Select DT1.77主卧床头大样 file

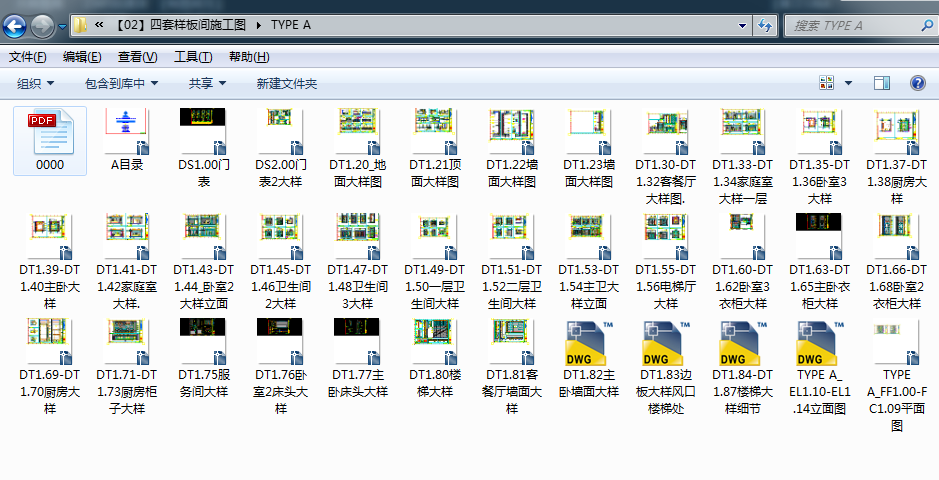point(358,359)
